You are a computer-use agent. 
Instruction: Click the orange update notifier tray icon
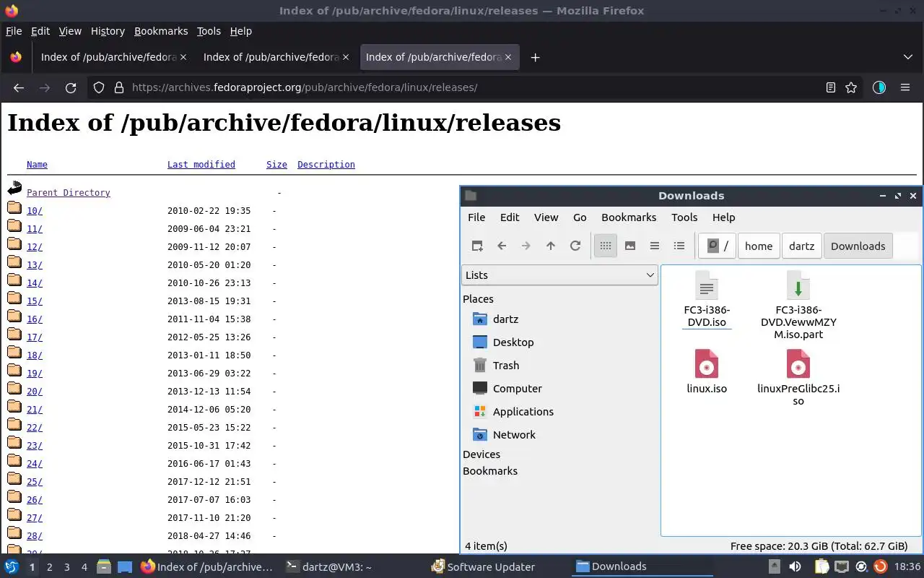[880, 567]
